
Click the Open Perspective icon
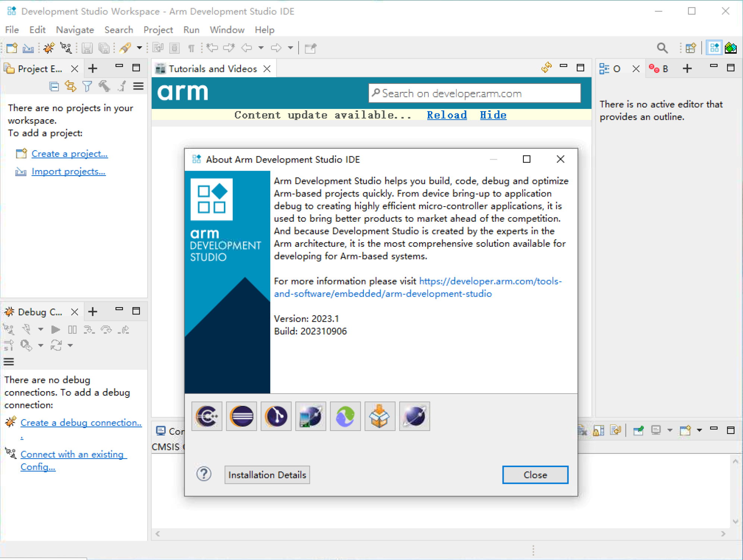point(690,48)
